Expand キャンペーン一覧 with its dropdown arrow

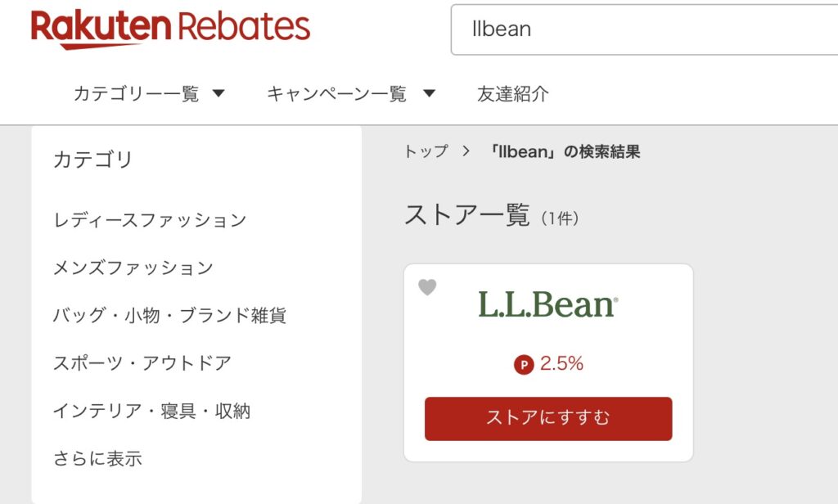tap(430, 93)
